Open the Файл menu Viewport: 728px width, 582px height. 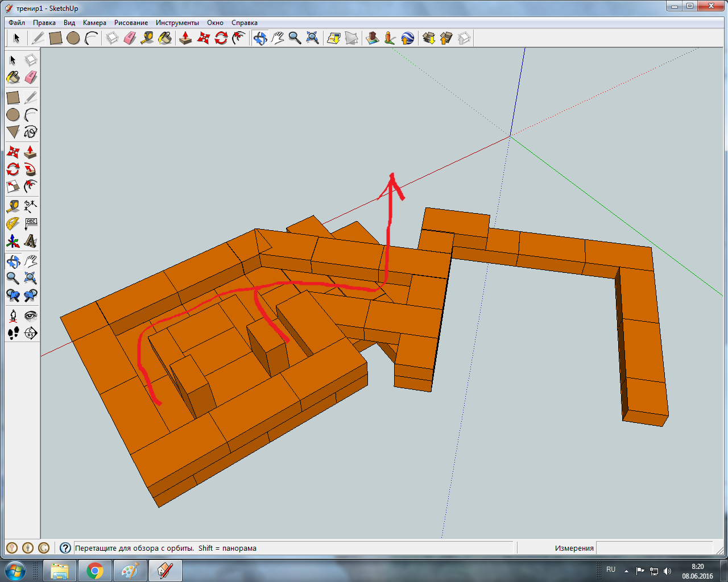coord(16,23)
